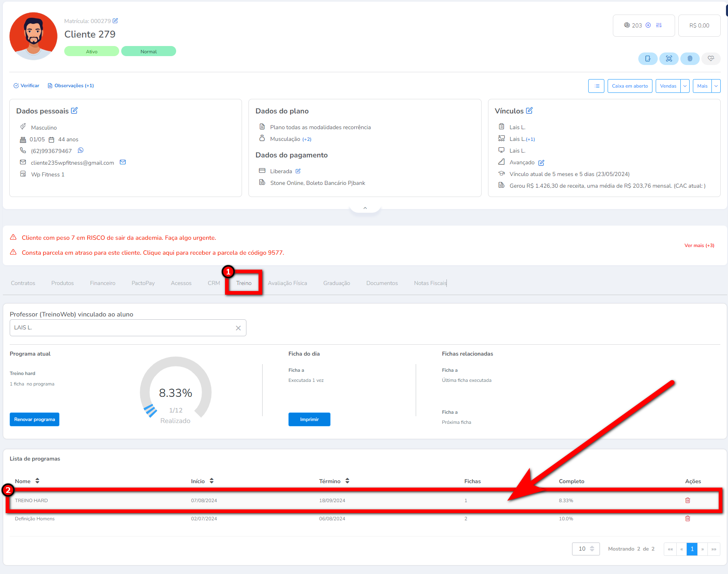Click the fingerprint biometrics icon button

tap(690, 59)
